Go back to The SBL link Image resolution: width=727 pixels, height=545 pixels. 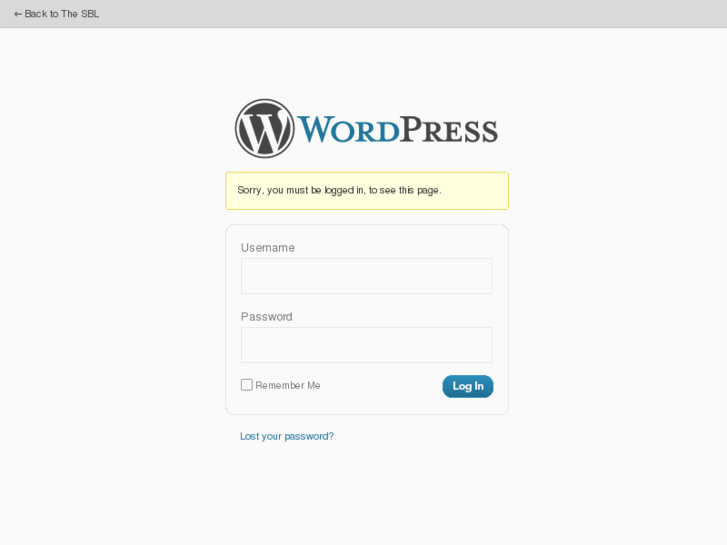pyautogui.click(x=57, y=14)
